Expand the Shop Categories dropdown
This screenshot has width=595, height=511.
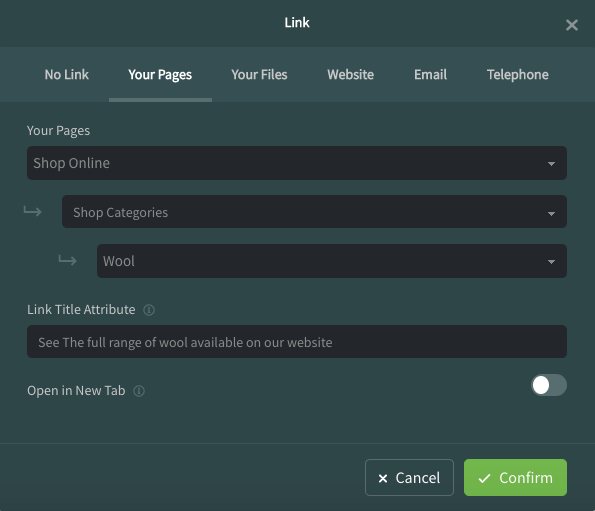[x=314, y=212]
